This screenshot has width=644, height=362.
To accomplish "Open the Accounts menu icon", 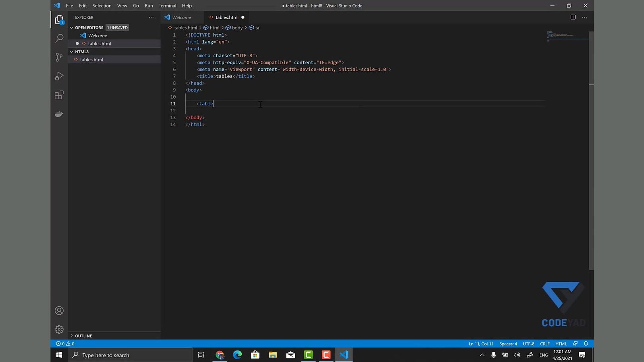I will pos(59,311).
